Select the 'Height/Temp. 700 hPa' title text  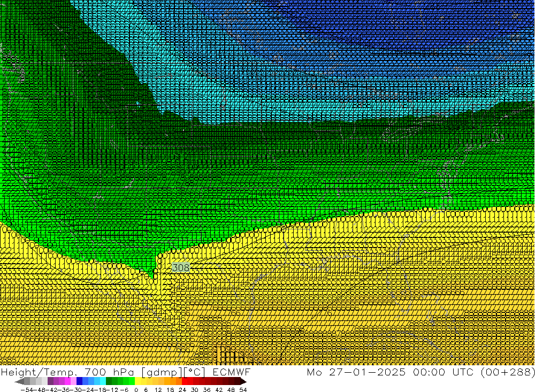(x=68, y=372)
